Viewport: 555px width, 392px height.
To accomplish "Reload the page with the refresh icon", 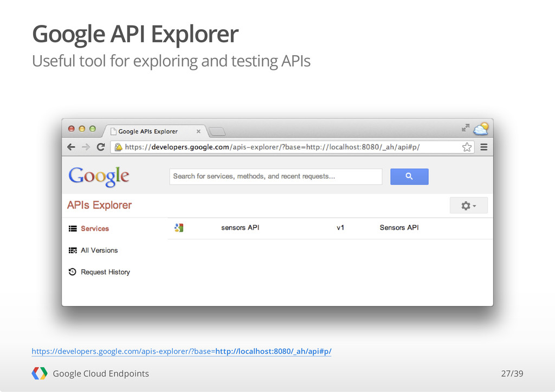I will 101,147.
